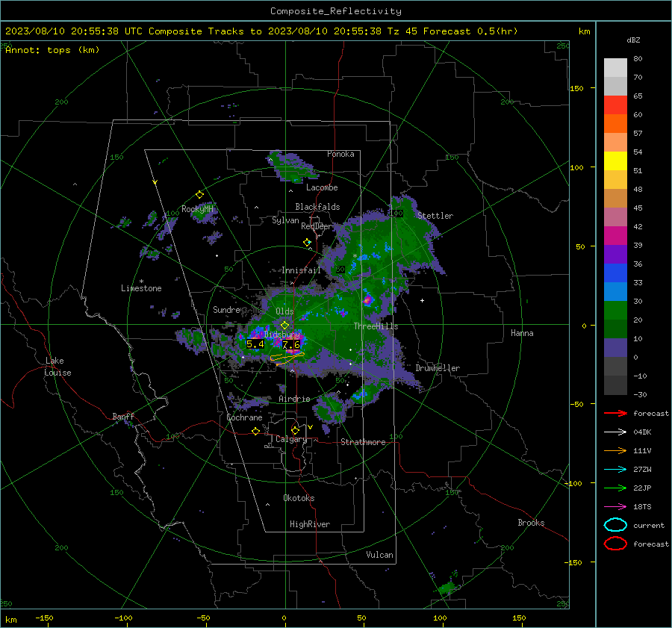Screen dimensions: 672x628
Task: Click the Banff town label
Action: coord(123,416)
